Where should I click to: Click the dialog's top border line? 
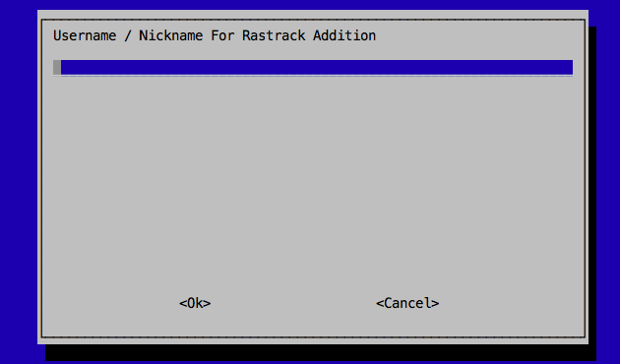click(x=313, y=20)
